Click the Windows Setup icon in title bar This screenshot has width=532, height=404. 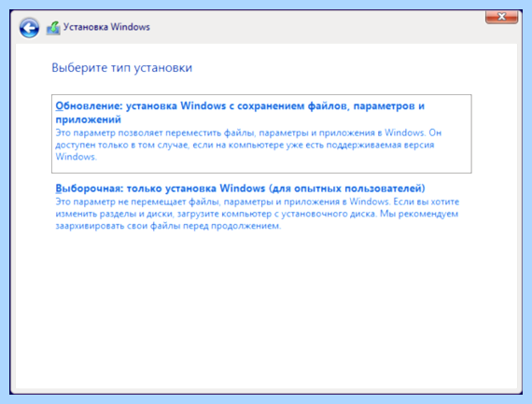coord(53,28)
